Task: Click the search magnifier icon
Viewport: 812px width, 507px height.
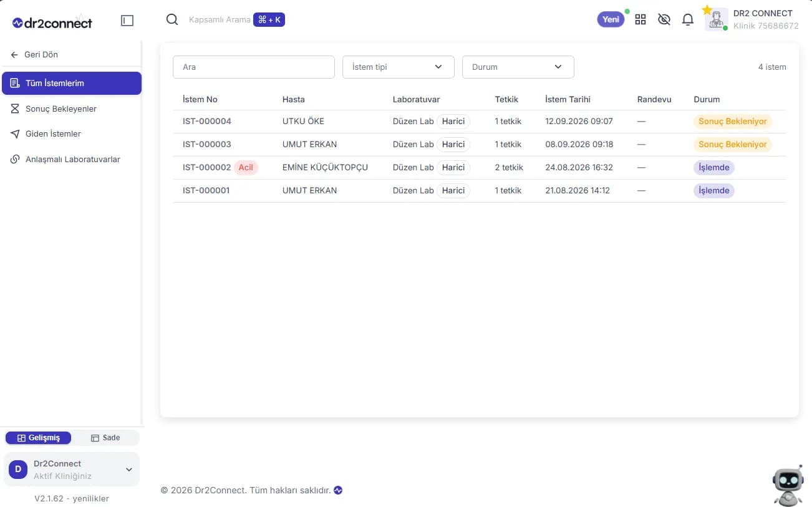Action: (x=172, y=20)
